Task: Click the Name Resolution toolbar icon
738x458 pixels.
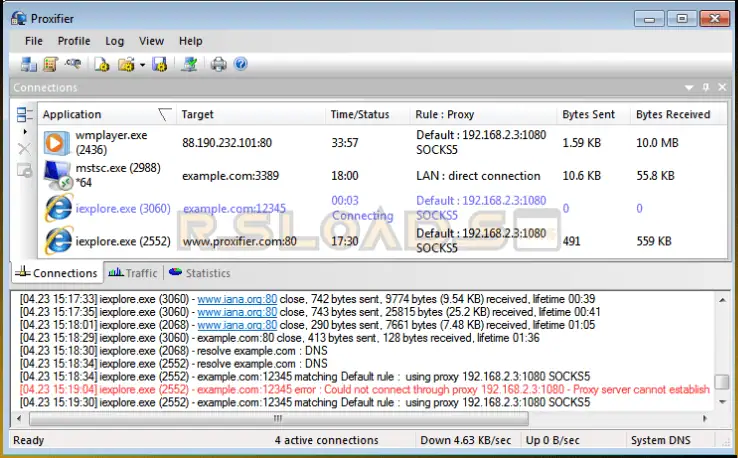Action: 72,64
